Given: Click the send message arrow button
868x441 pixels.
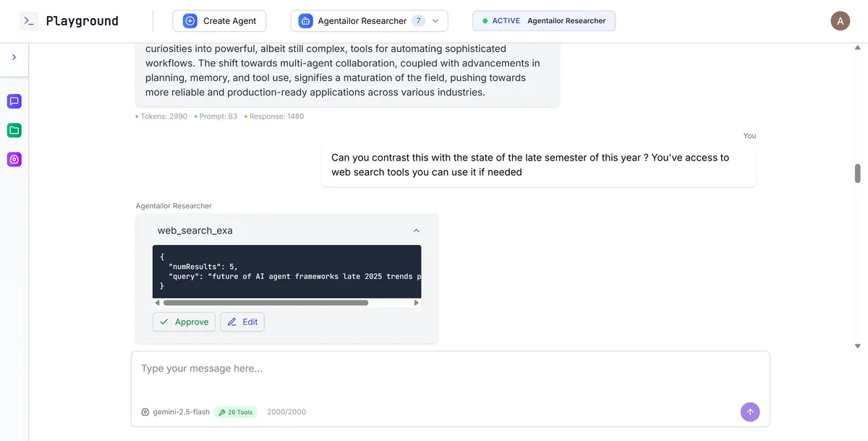Looking at the screenshot, I should (750, 412).
